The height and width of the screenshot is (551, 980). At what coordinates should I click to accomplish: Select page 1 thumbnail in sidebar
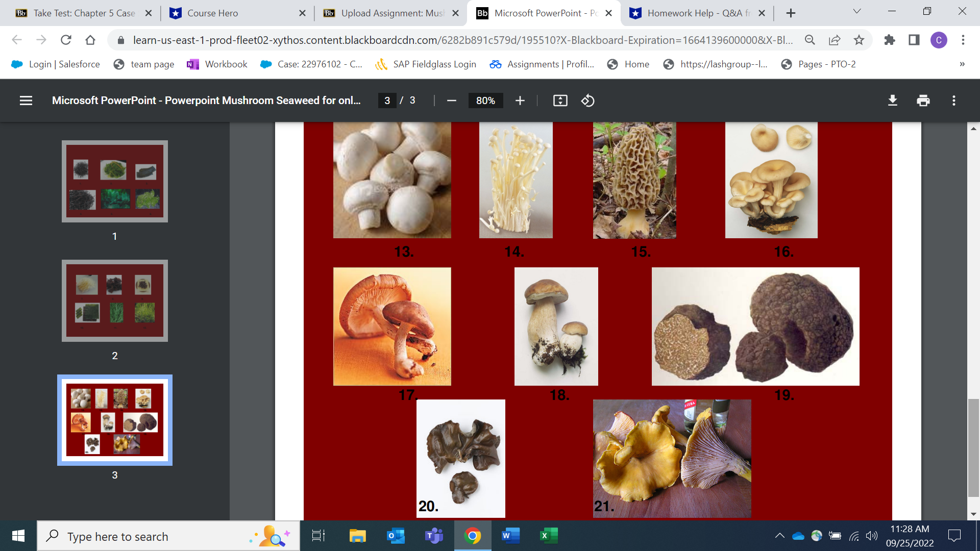(x=115, y=182)
